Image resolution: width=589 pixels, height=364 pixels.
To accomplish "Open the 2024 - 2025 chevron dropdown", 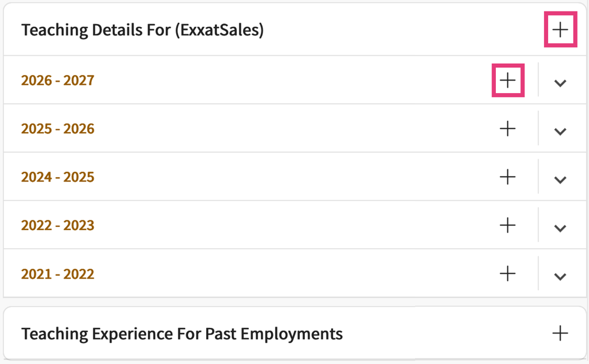I will pos(560,180).
